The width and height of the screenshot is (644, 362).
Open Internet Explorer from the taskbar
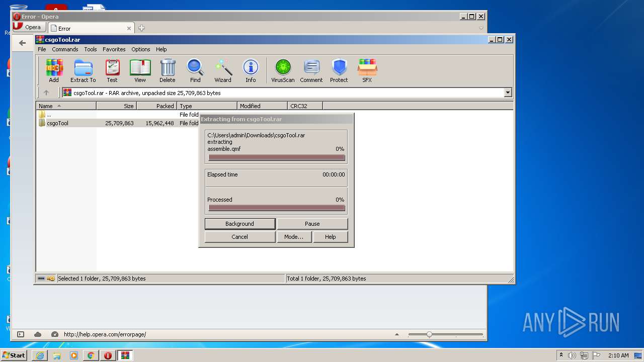coord(40,355)
